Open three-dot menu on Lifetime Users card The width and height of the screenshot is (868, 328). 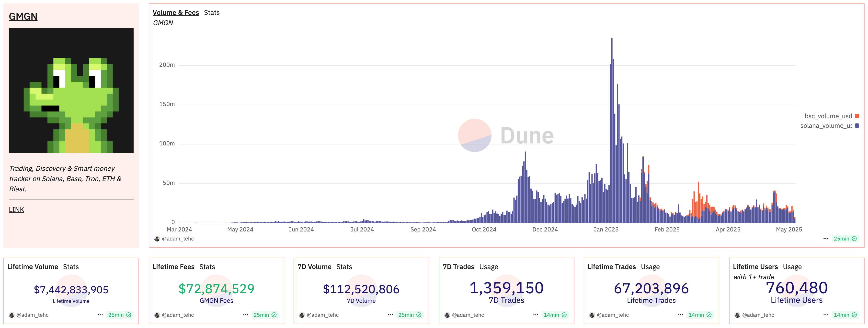825,315
